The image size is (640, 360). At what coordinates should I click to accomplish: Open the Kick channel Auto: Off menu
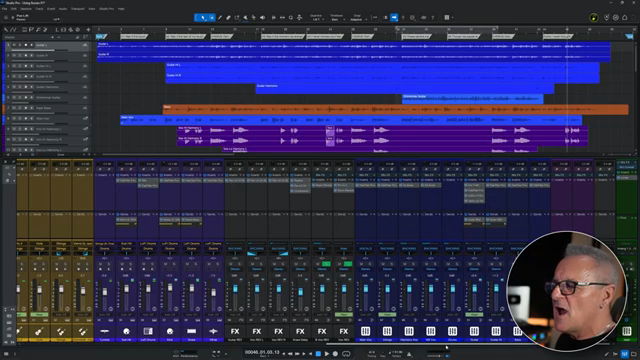[170, 315]
